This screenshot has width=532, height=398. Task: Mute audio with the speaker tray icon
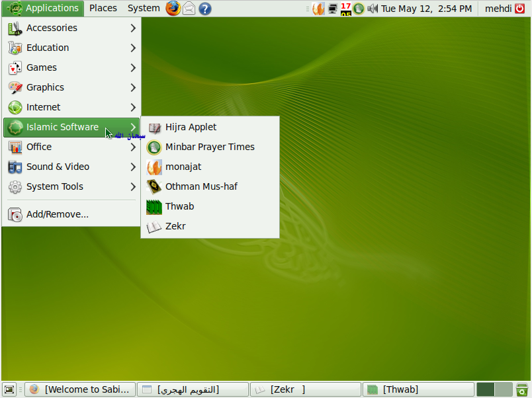pyautogui.click(x=372, y=9)
